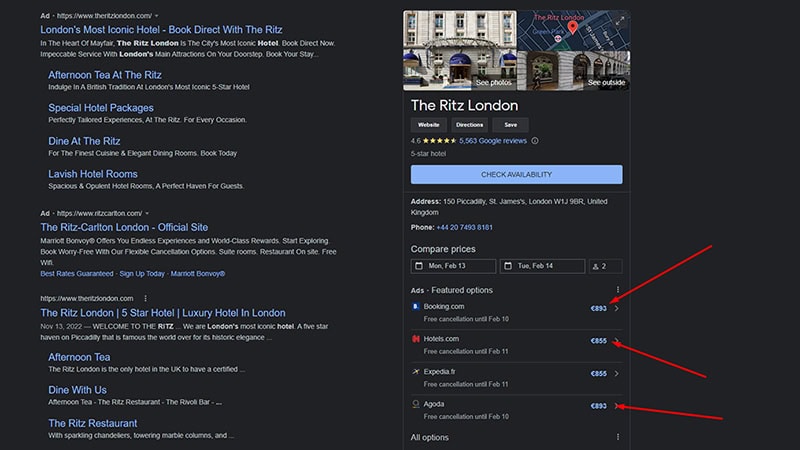800x450 pixels.
Task: Open the three-dot menu next to All options
Action: point(617,437)
